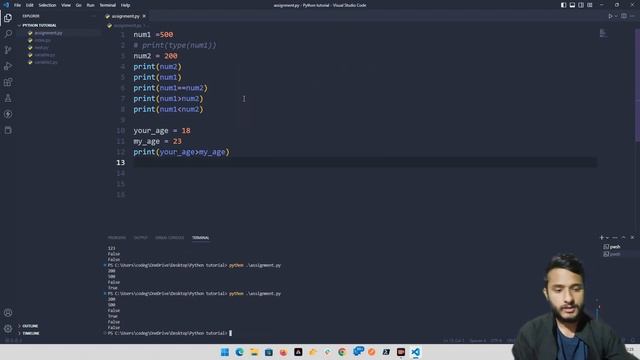Viewport: 640px width, 360px height.
Task: Click the VS Code logo in title bar
Action: click(x=6, y=5)
